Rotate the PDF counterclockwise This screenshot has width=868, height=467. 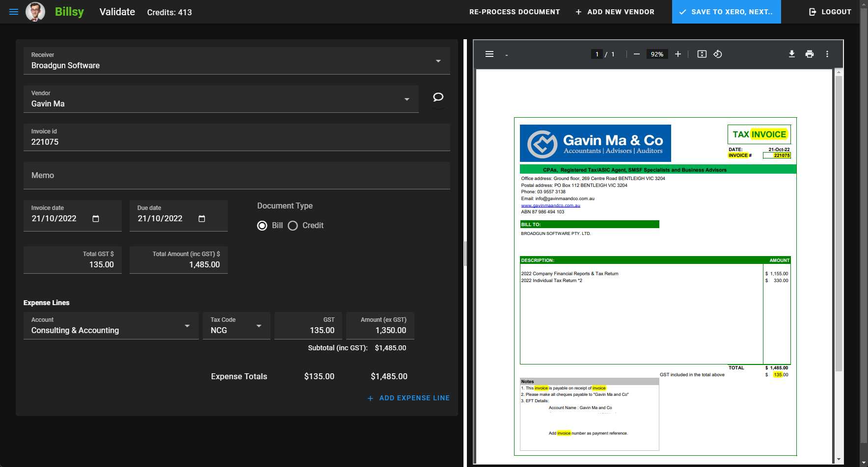click(718, 54)
